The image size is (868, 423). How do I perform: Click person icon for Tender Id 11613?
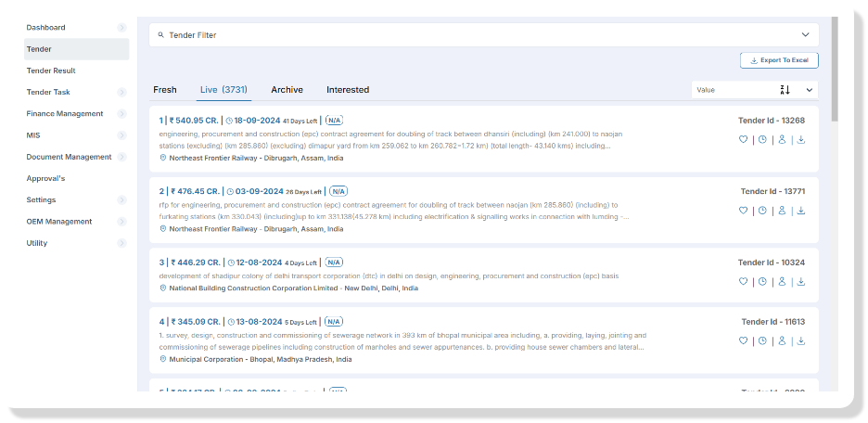[x=782, y=340]
